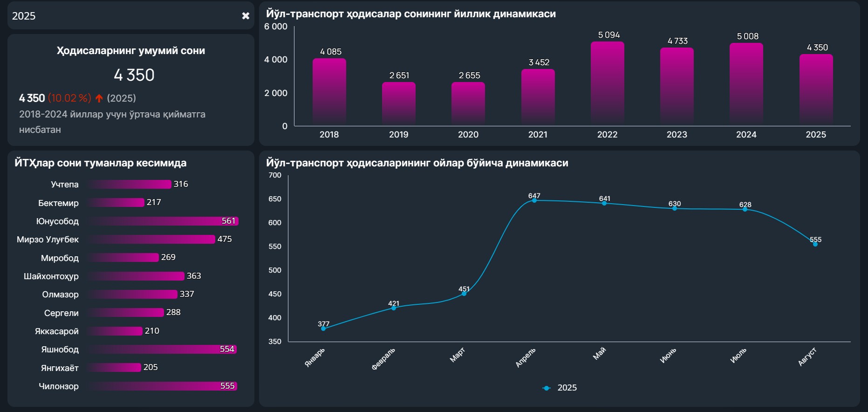Screen dimensions: 868x412
Task: Select the August data point 555
Action: click(x=815, y=244)
